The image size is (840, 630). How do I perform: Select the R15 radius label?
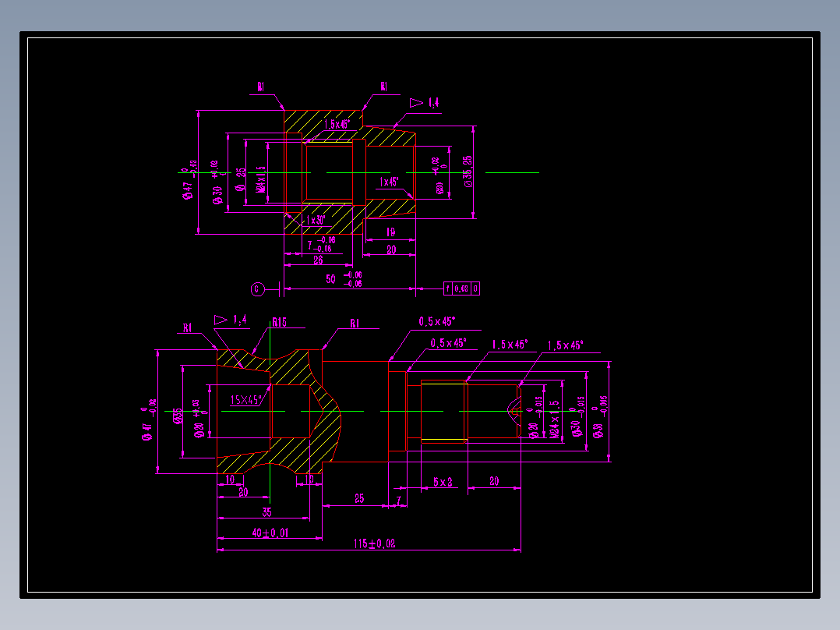280,322
